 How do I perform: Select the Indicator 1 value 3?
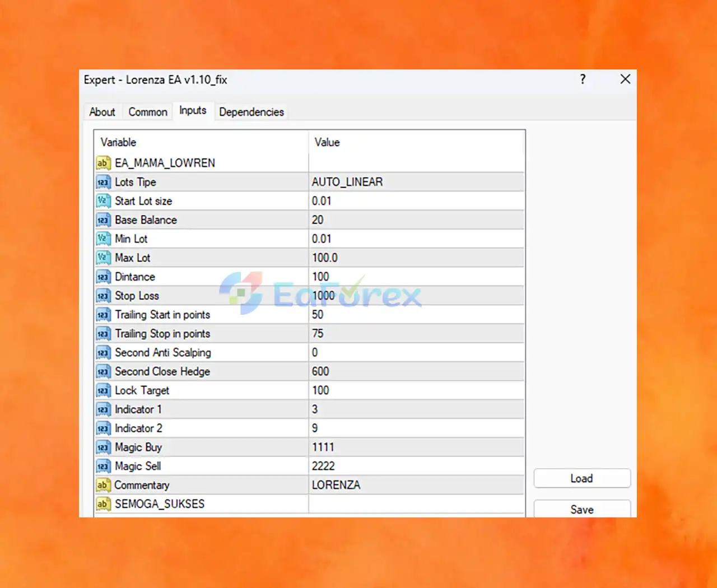point(416,409)
